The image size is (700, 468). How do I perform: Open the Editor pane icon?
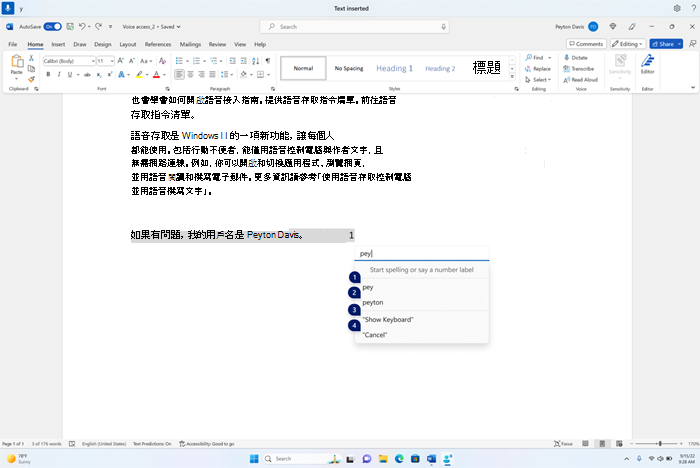647,64
